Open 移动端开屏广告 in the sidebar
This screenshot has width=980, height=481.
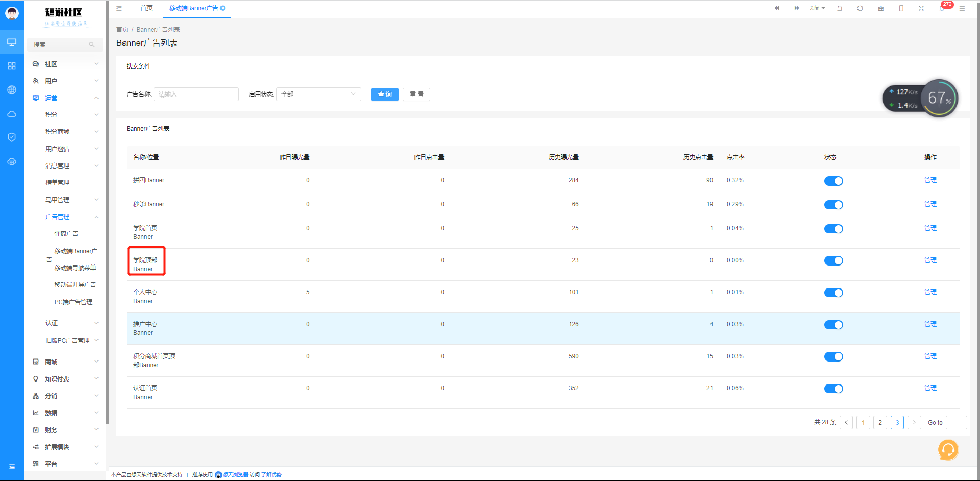click(75, 285)
